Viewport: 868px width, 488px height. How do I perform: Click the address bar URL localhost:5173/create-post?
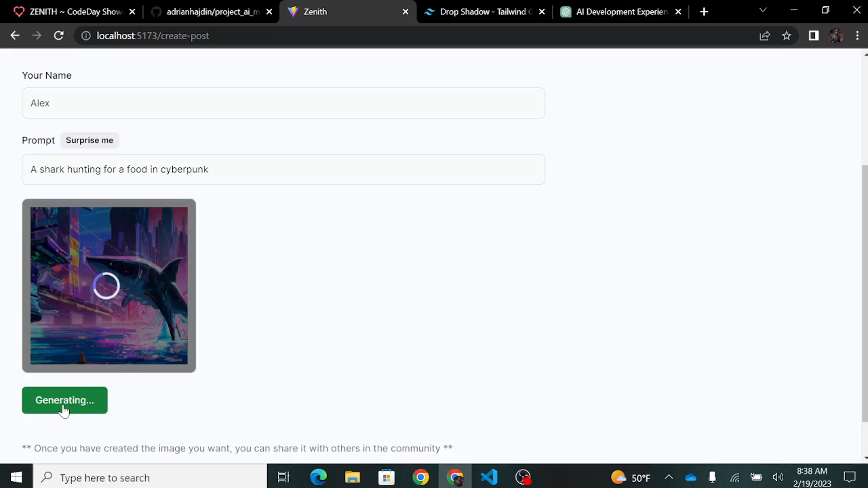click(153, 36)
